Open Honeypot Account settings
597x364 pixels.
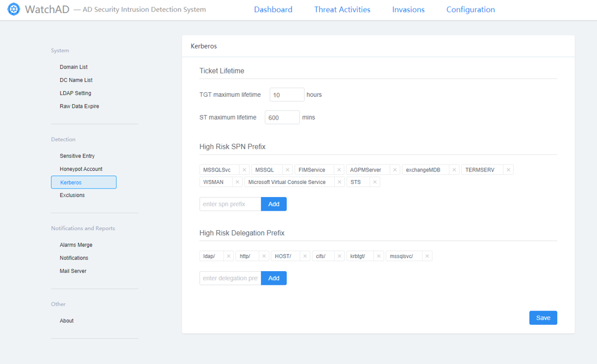(x=81, y=169)
